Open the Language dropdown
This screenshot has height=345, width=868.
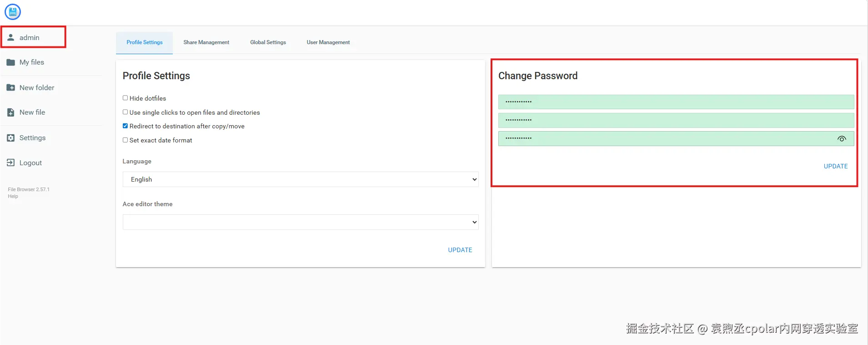pyautogui.click(x=300, y=179)
